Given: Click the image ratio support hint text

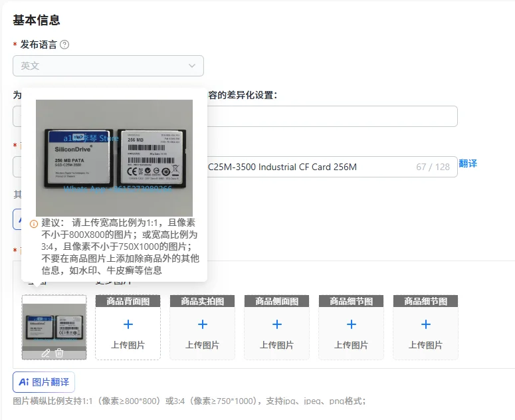Looking at the screenshot, I should [189, 401].
